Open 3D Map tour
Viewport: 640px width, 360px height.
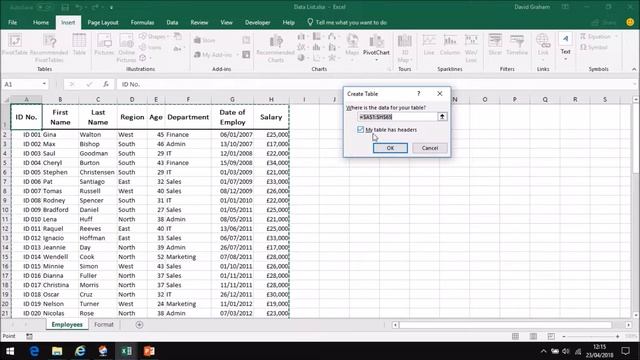point(404,48)
